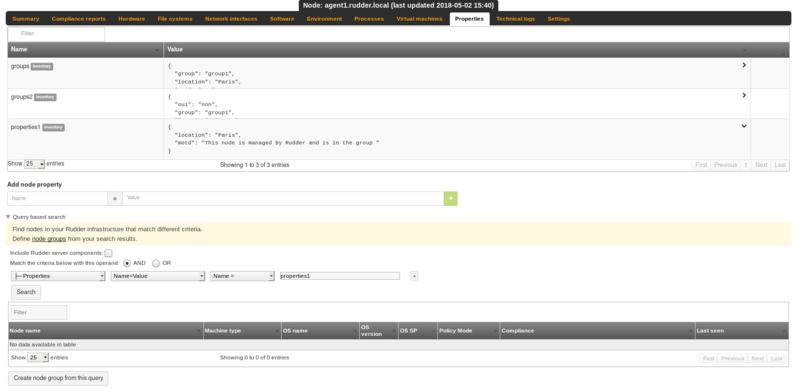Open the Technical logs tab
800x392 pixels.
(516, 19)
